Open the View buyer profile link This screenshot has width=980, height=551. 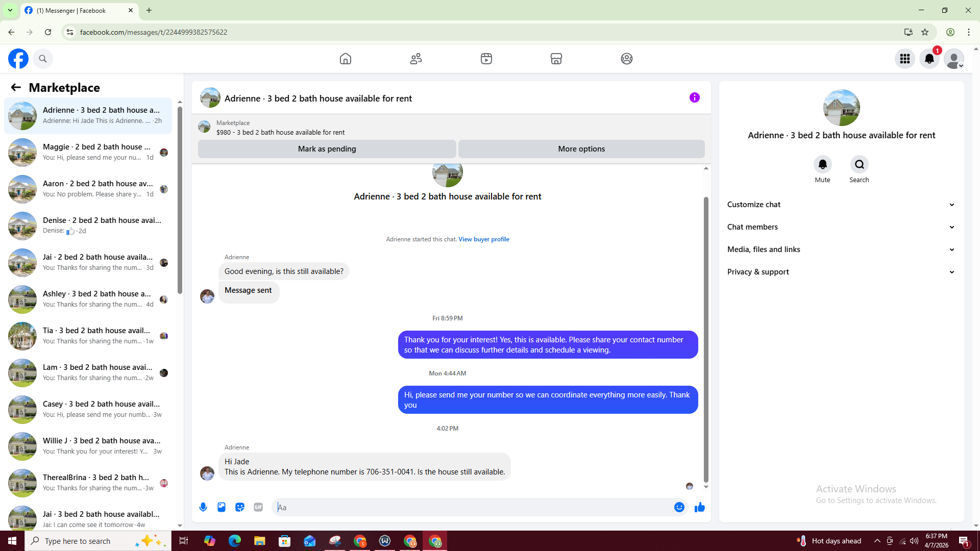[x=483, y=239]
